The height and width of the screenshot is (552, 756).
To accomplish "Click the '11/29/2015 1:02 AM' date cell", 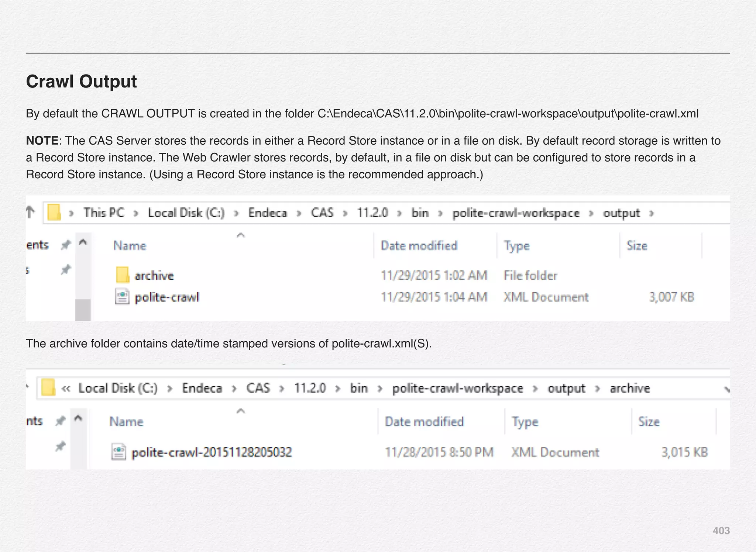I will pos(434,275).
